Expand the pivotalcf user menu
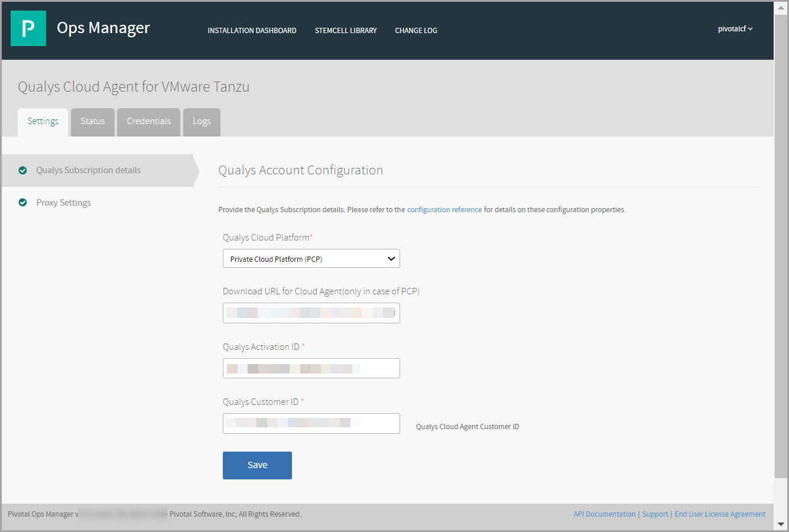The width and height of the screenshot is (789, 532). point(735,29)
